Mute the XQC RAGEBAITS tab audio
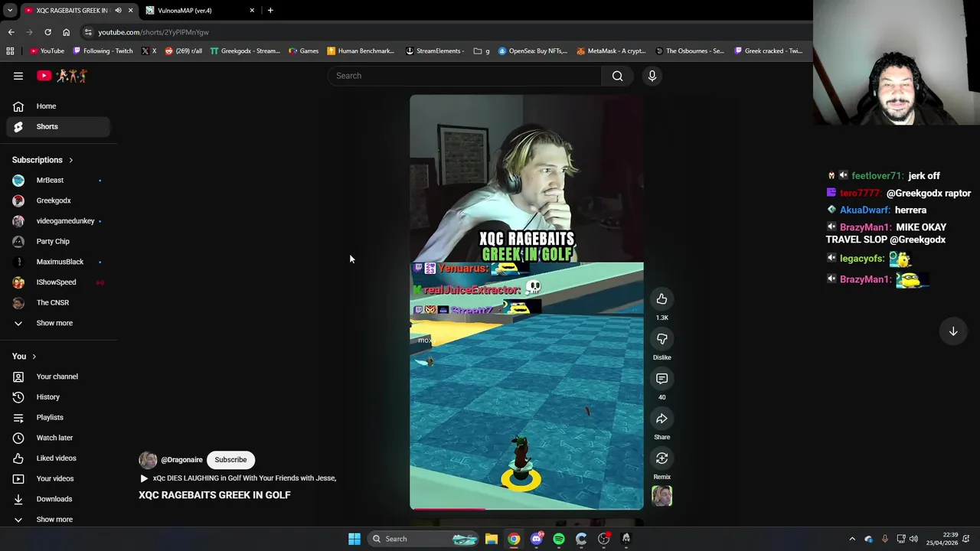Screen dimensions: 980x551 pyautogui.click(x=118, y=11)
